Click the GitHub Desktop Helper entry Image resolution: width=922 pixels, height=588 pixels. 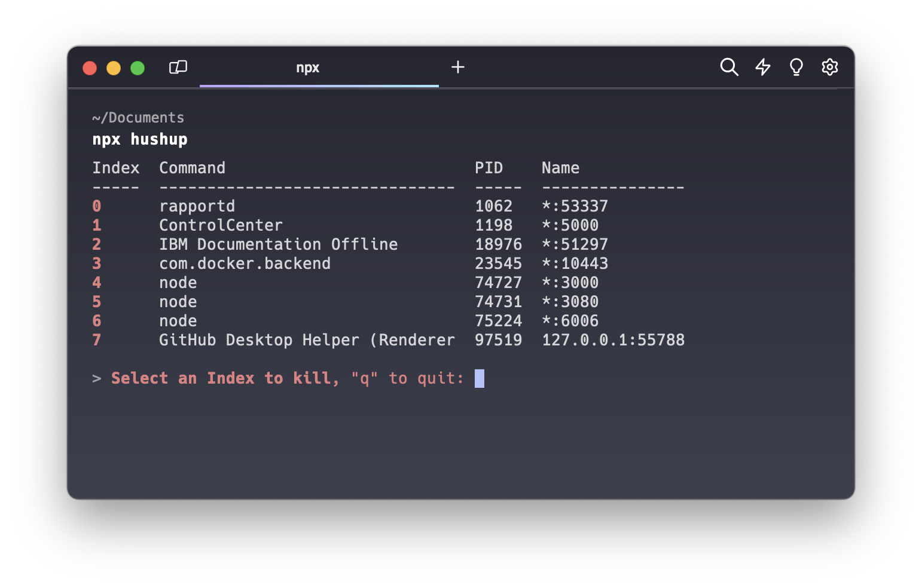(307, 340)
